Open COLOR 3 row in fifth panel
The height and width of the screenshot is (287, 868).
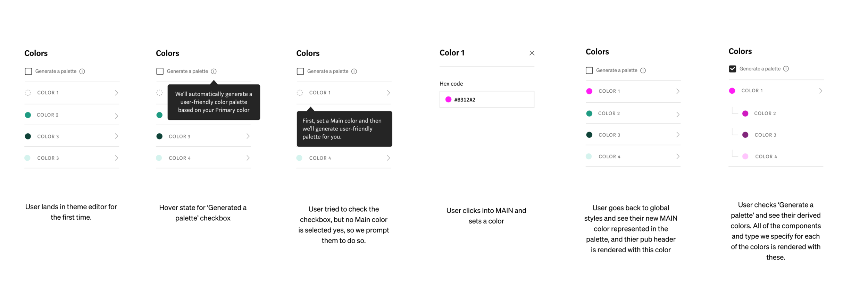[x=633, y=135]
